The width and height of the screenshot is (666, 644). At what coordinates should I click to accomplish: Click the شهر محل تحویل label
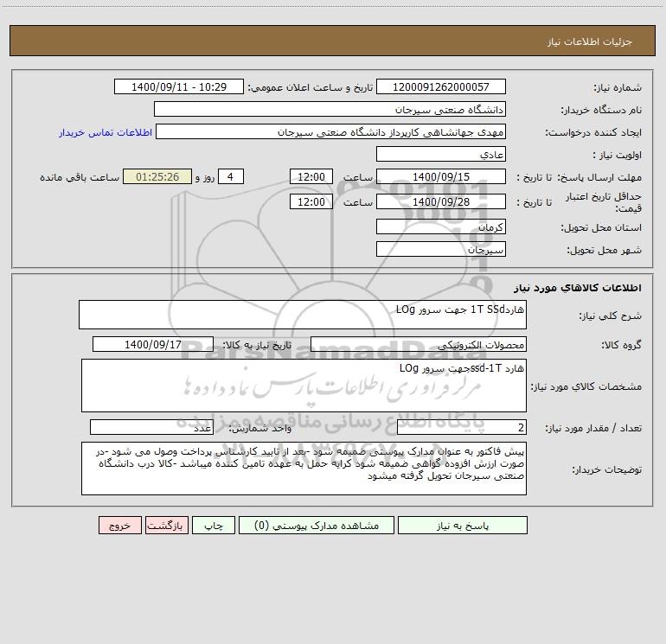click(605, 250)
